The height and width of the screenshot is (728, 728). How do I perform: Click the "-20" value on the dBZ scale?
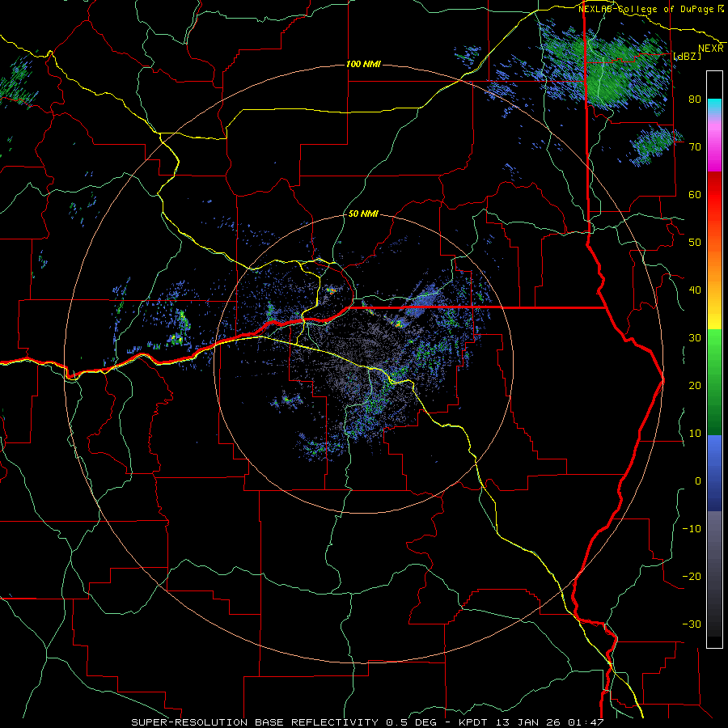tap(692, 577)
